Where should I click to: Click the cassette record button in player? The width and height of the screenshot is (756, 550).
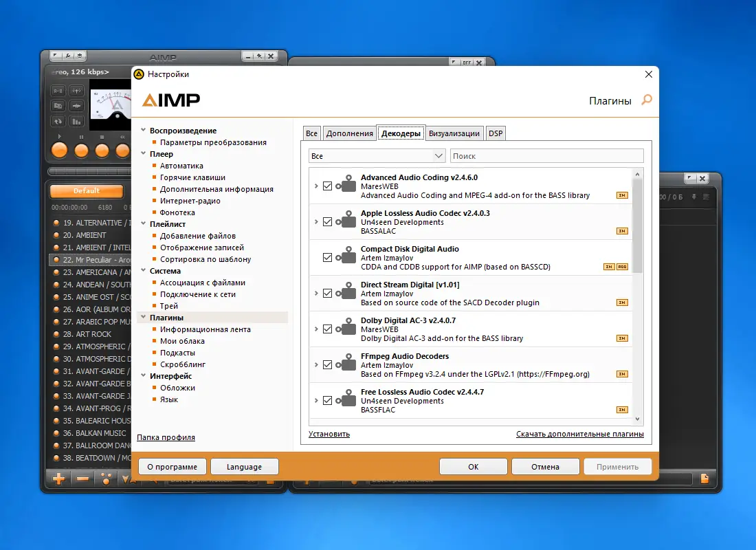click(58, 106)
